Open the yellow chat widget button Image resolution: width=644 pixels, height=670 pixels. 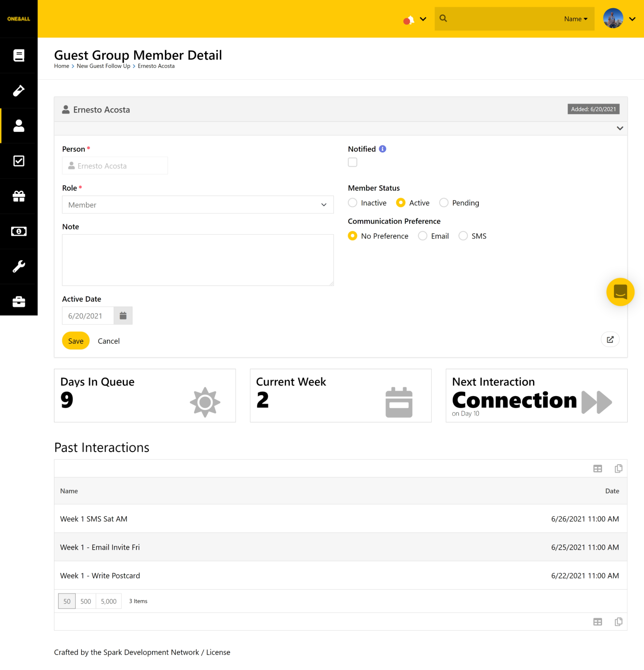621,292
